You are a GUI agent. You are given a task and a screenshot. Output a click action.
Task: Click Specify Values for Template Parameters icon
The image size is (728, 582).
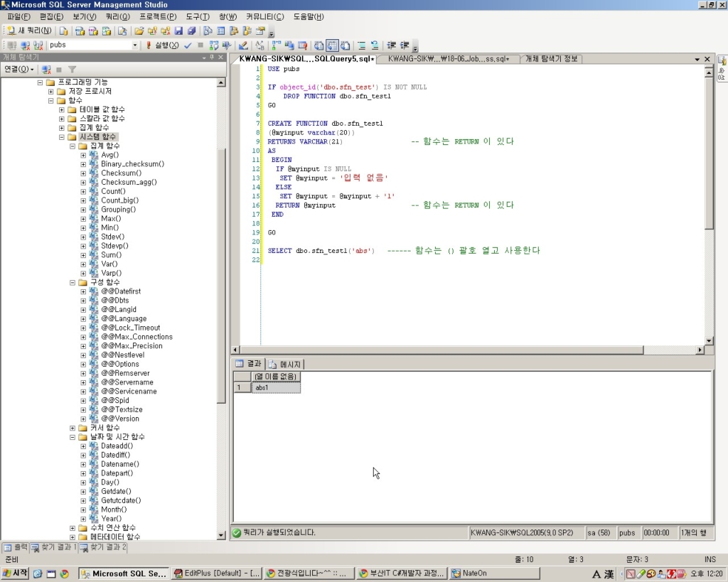coord(260,45)
